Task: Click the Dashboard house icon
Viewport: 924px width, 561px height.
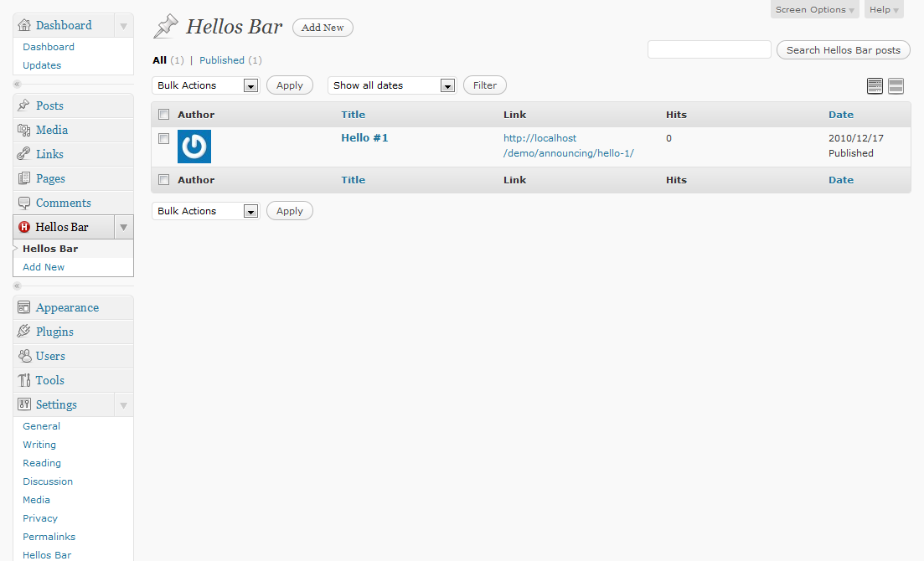Action: (x=24, y=25)
